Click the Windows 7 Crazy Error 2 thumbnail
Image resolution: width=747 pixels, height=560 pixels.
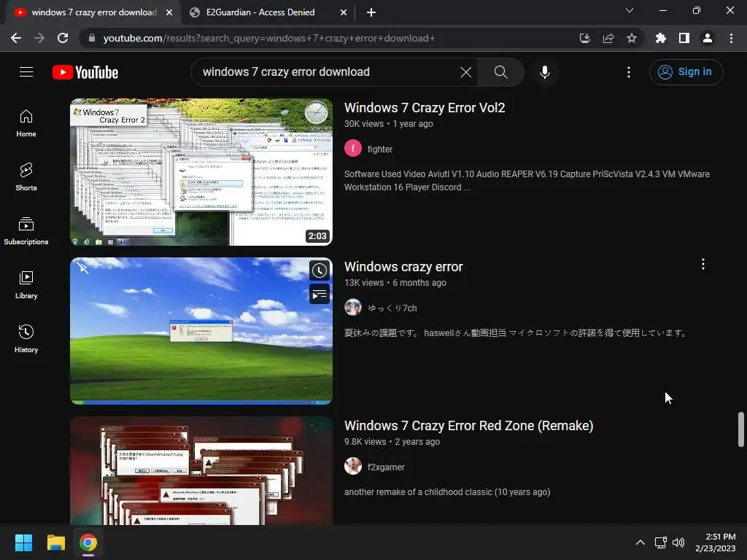[201, 172]
